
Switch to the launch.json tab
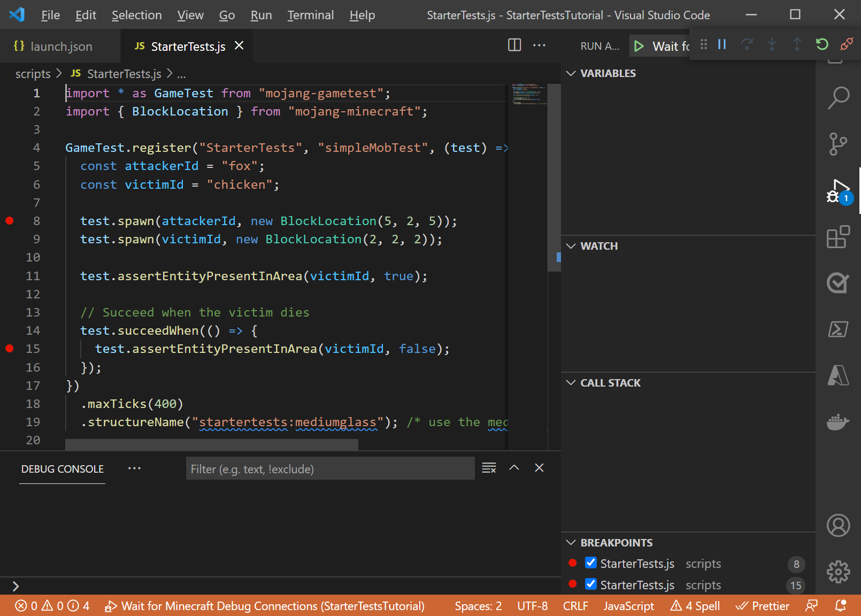coord(60,46)
